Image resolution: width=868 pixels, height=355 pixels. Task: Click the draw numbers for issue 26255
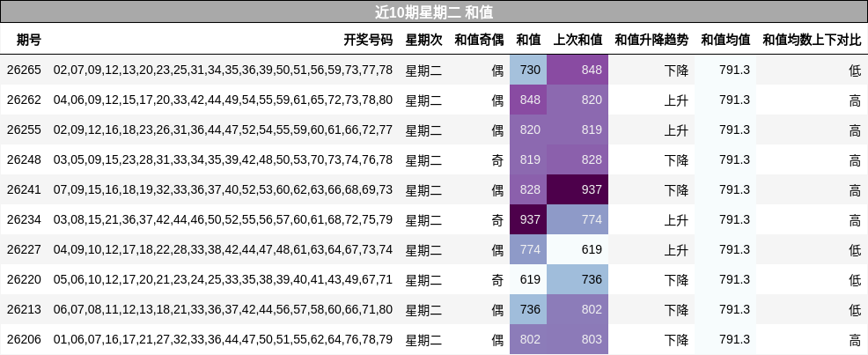(x=223, y=129)
